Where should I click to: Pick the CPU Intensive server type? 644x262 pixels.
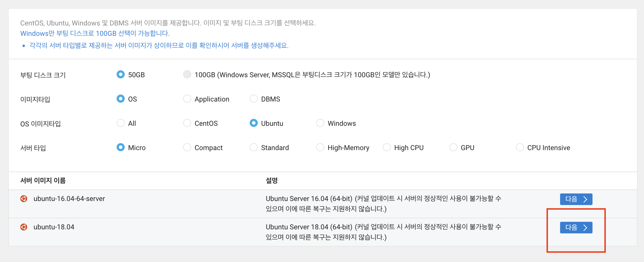tap(520, 147)
